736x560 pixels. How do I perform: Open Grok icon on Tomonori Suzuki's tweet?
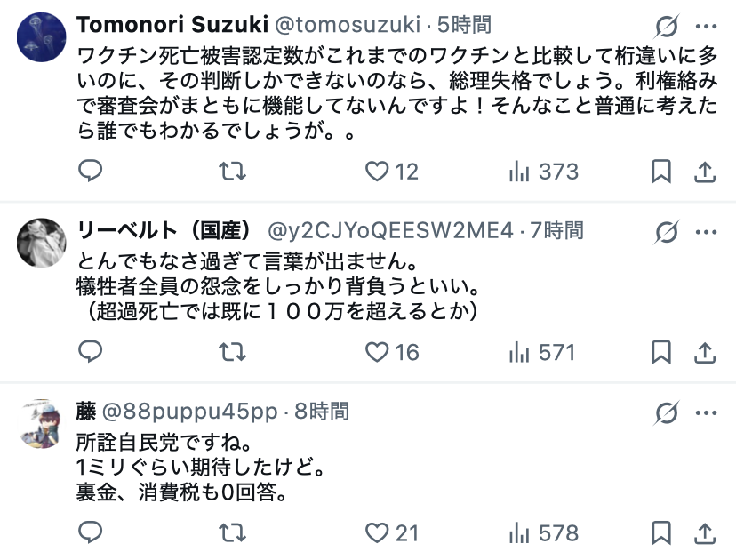point(666,25)
